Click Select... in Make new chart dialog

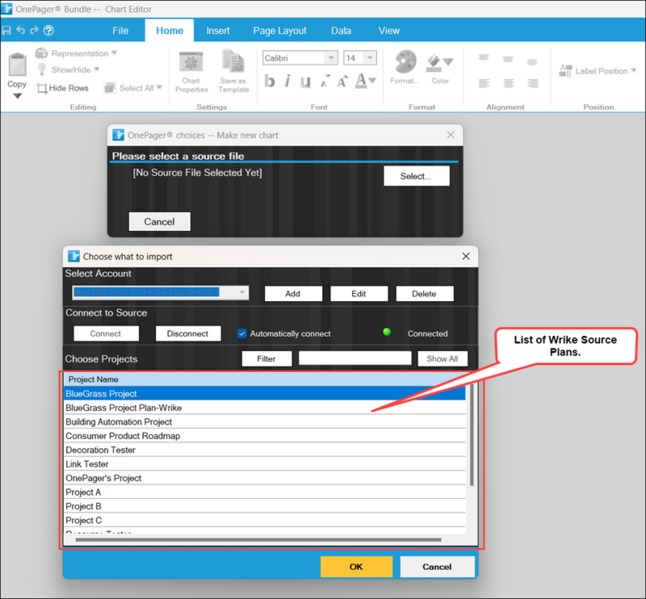point(417,176)
